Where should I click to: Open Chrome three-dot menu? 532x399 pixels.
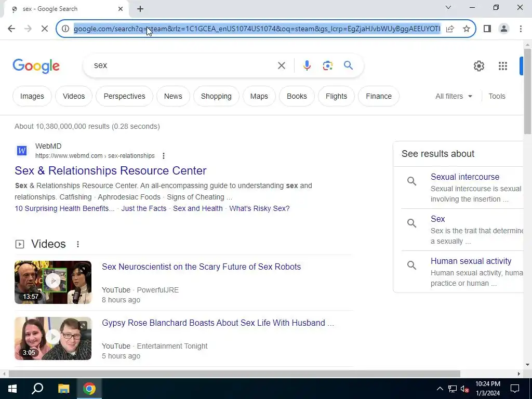(x=521, y=29)
